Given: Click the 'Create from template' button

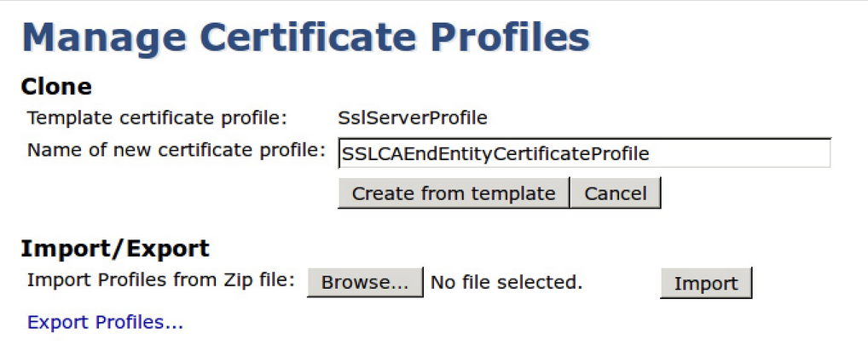Looking at the screenshot, I should [453, 193].
